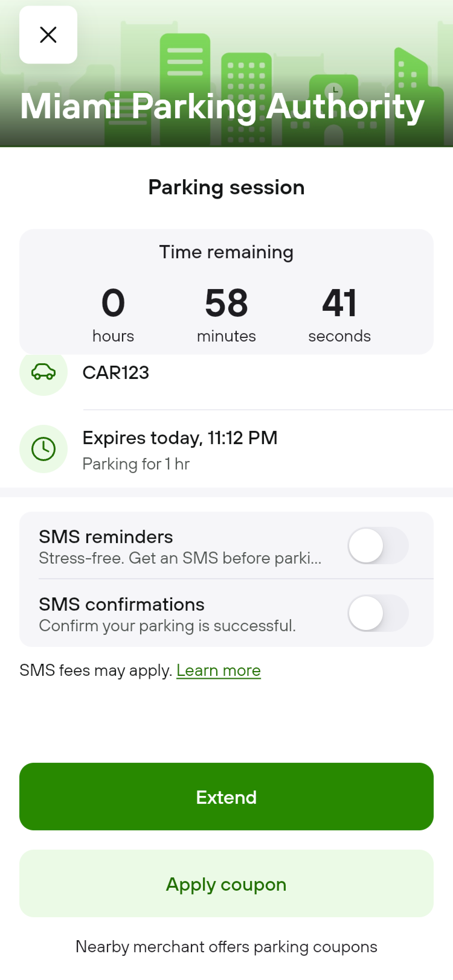Viewport: 453px width, 980px height.
Task: Click the Time remaining label
Action: [226, 252]
